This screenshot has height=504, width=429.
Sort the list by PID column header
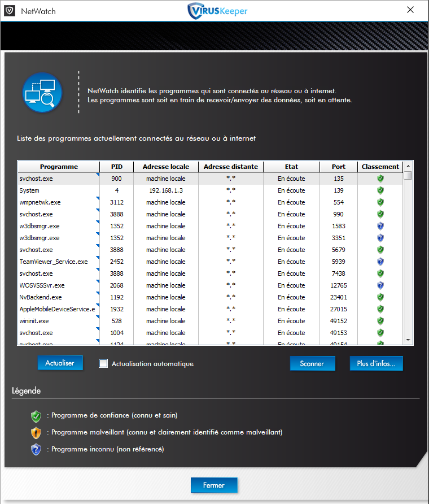(116, 167)
